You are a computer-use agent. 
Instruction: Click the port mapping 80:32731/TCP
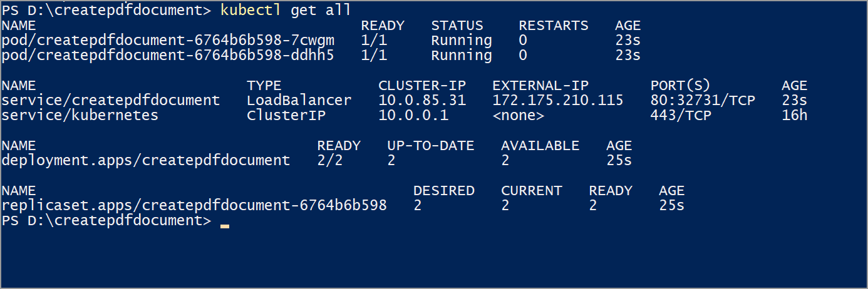pyautogui.click(x=703, y=100)
